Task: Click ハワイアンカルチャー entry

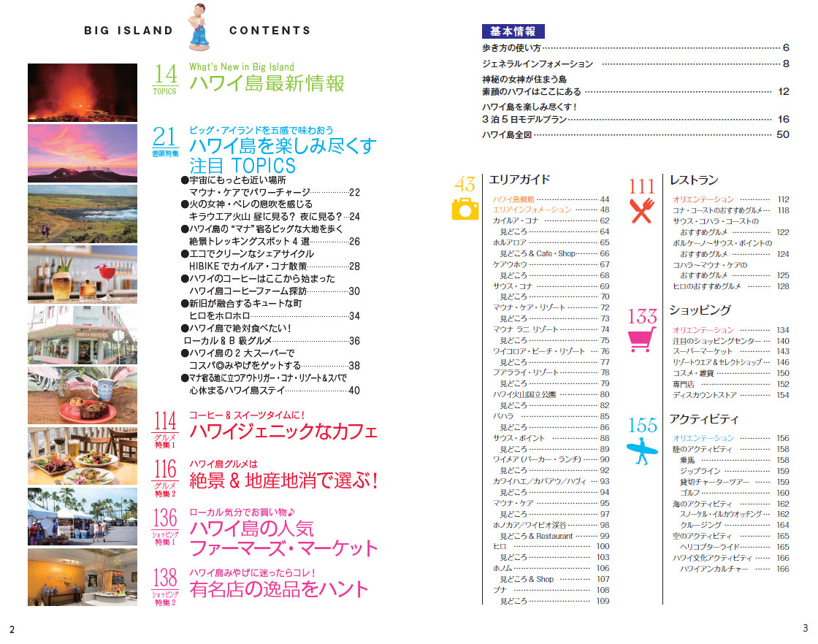Action: click(735, 569)
